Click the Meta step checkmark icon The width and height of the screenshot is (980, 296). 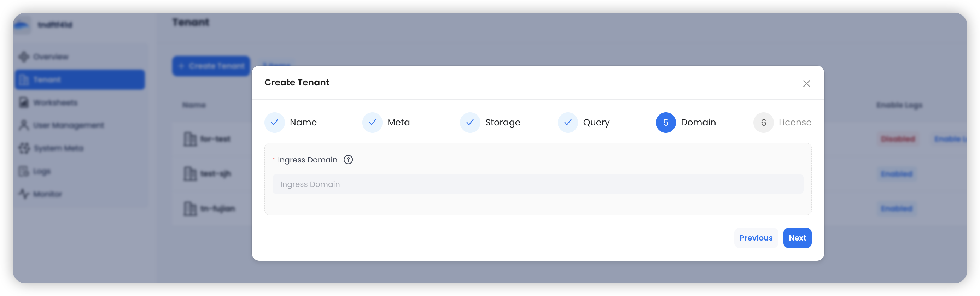pyautogui.click(x=372, y=122)
